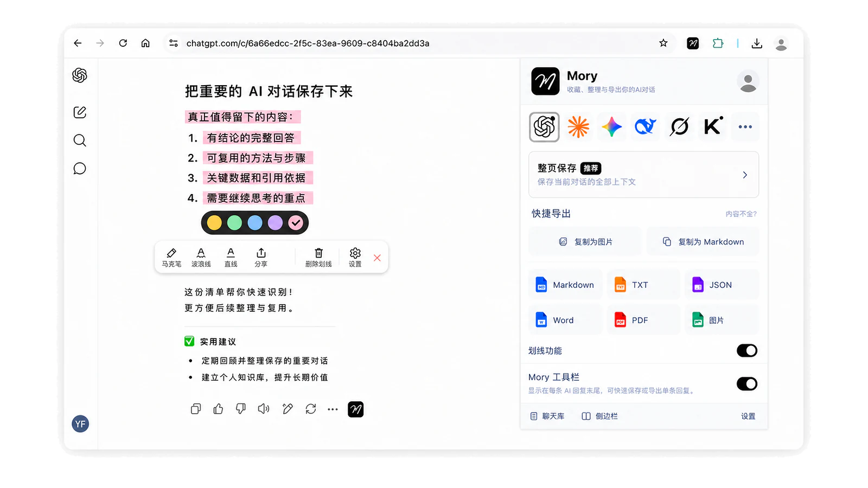Click 复制为 Markdown button
The image size is (868, 488).
coord(703,242)
